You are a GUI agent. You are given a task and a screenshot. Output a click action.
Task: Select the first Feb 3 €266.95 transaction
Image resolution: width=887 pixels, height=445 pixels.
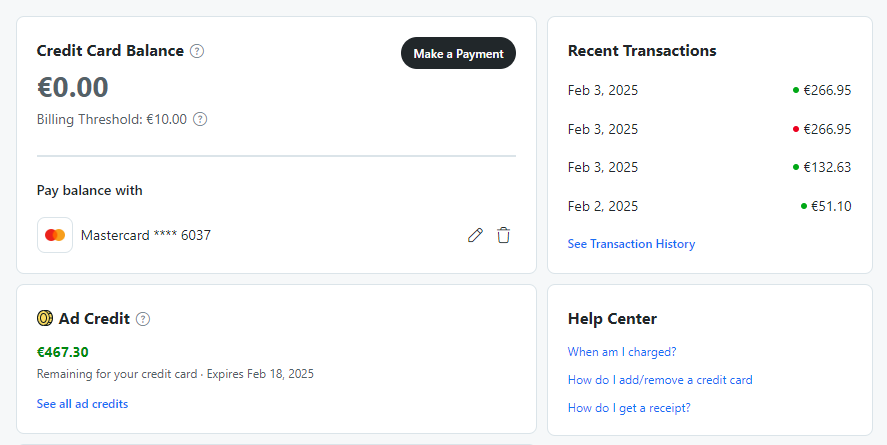point(709,90)
